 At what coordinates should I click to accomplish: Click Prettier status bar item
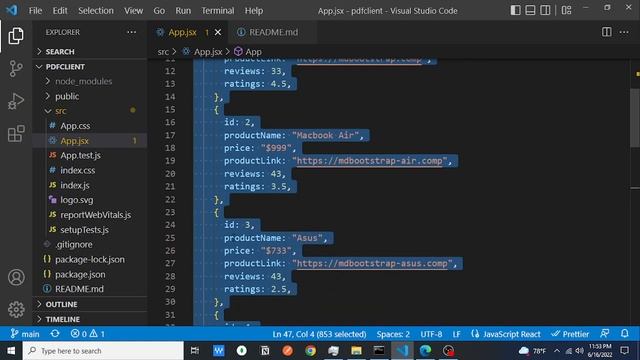[570, 334]
